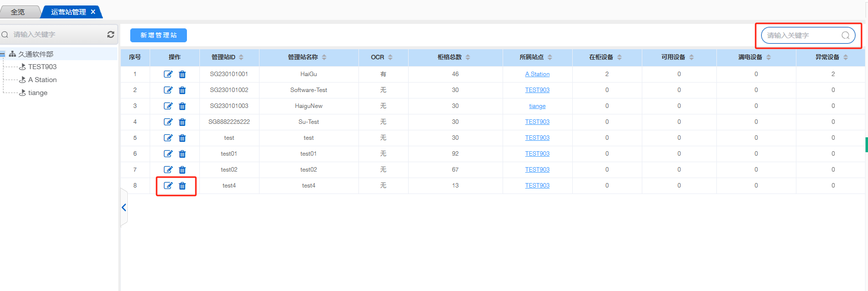Click the HaiGu name cell
This screenshot has height=291, width=868.
tap(309, 74)
